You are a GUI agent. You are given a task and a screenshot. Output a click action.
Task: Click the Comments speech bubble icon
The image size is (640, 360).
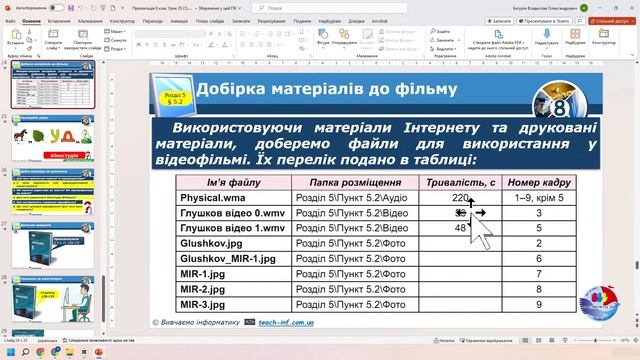pos(580,21)
